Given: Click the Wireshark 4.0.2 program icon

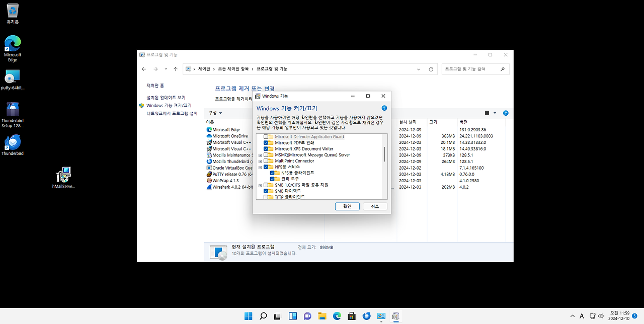Looking at the screenshot, I should point(209,187).
